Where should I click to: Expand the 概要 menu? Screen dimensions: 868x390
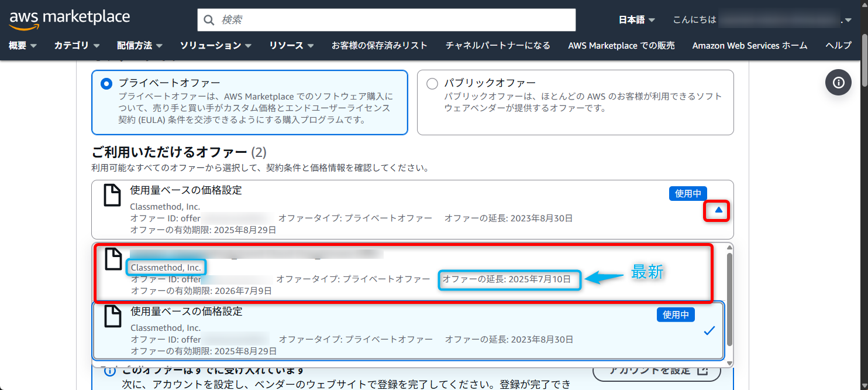(23, 45)
